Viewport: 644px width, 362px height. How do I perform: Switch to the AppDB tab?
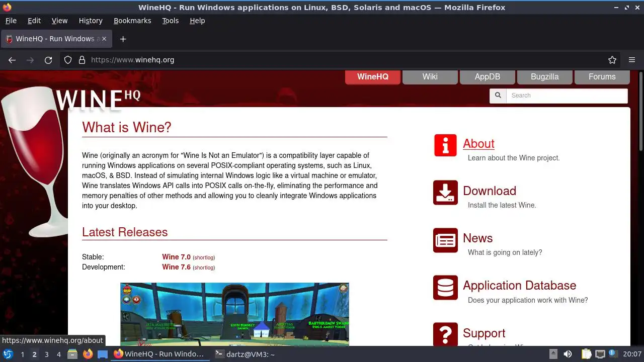[x=488, y=77]
